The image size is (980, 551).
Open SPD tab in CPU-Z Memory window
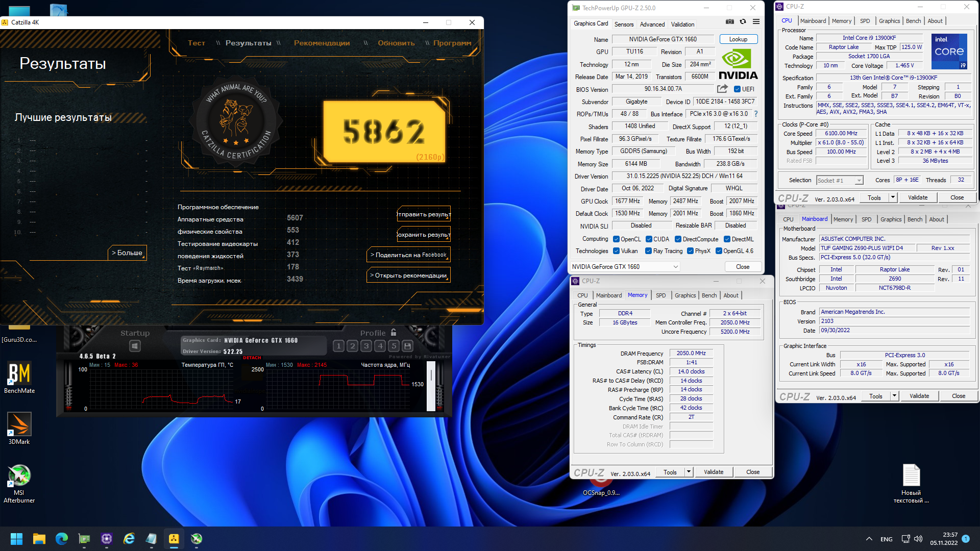(660, 295)
